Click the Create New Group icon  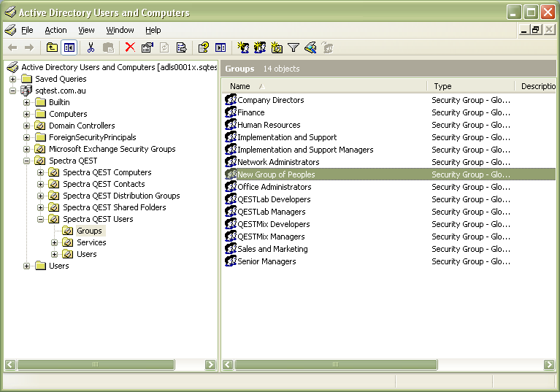260,47
